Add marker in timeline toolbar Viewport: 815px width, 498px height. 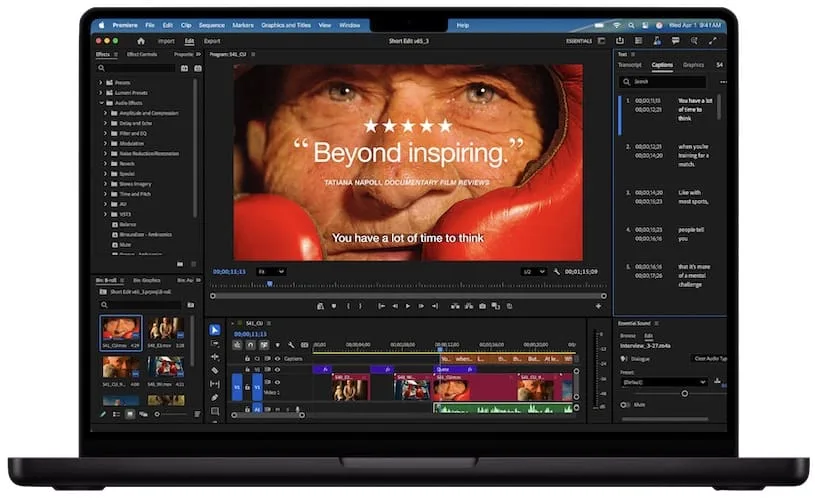[x=278, y=345]
